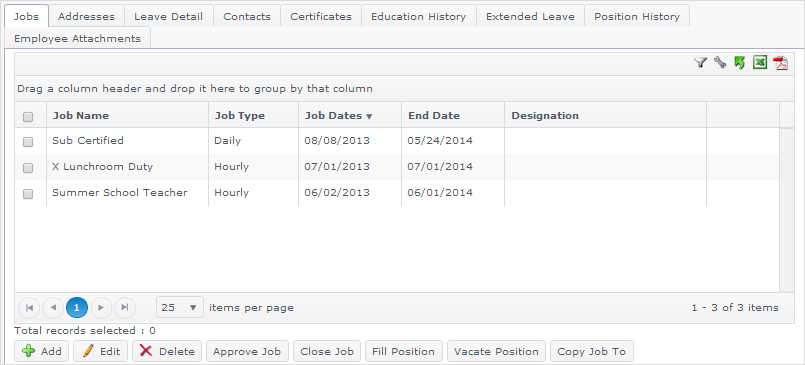Tick the X Lunchroom Duty checkbox

coord(28,168)
